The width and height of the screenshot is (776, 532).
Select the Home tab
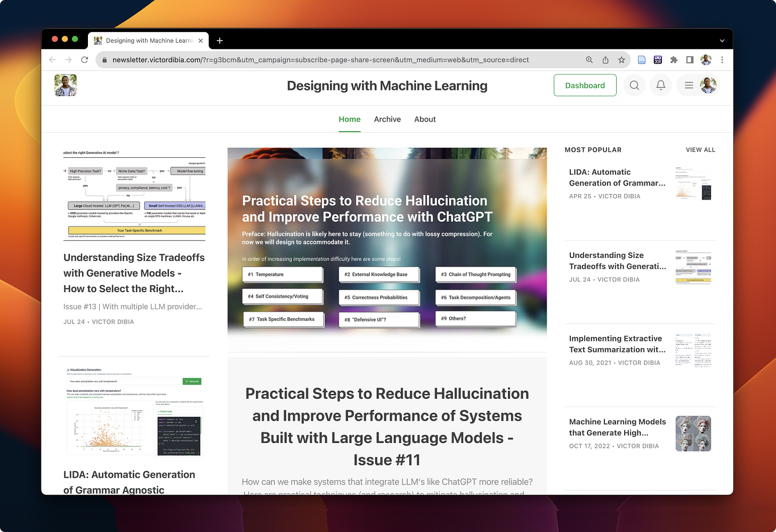click(x=350, y=119)
